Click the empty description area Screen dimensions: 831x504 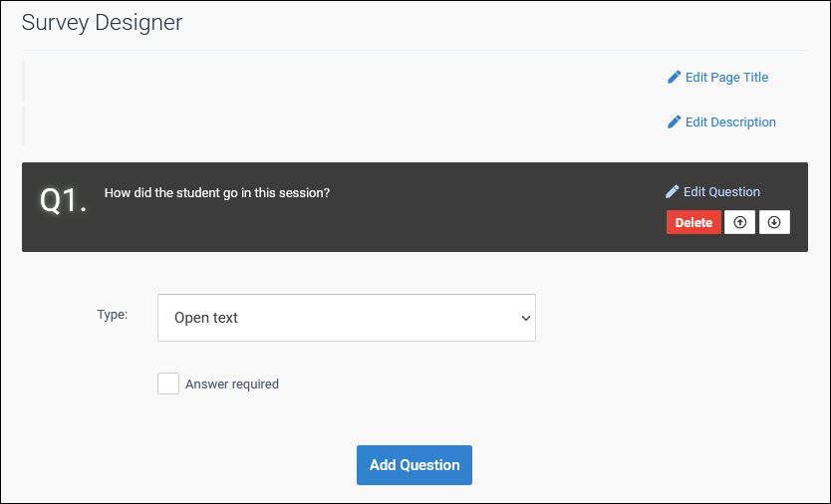tap(339, 124)
